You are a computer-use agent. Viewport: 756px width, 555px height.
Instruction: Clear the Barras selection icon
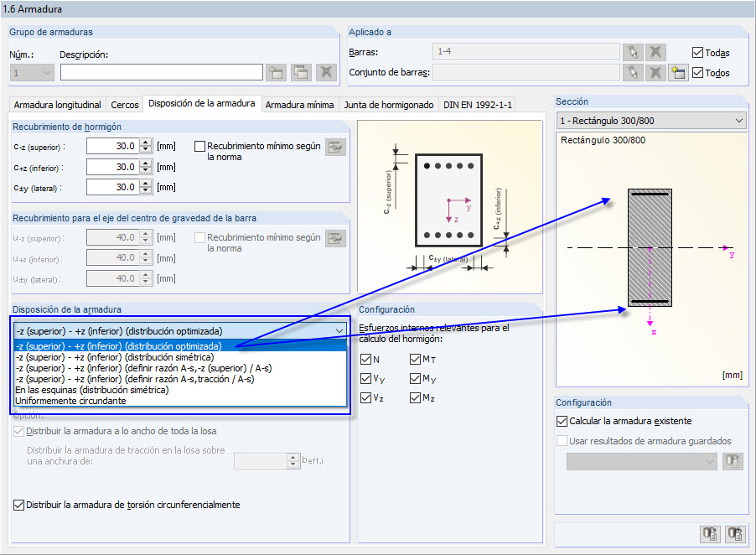tap(655, 52)
